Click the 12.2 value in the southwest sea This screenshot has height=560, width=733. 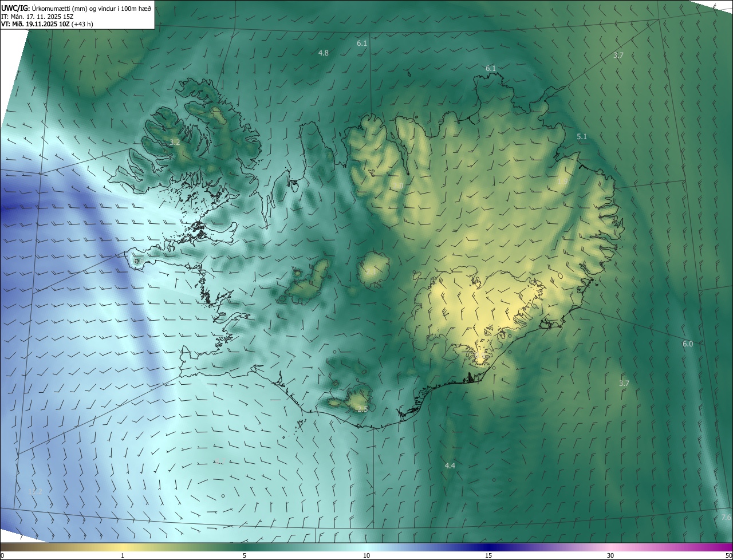(36, 491)
